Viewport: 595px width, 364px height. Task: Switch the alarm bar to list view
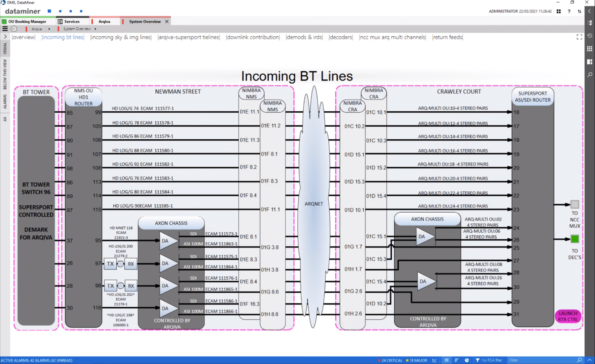[x=446, y=360]
